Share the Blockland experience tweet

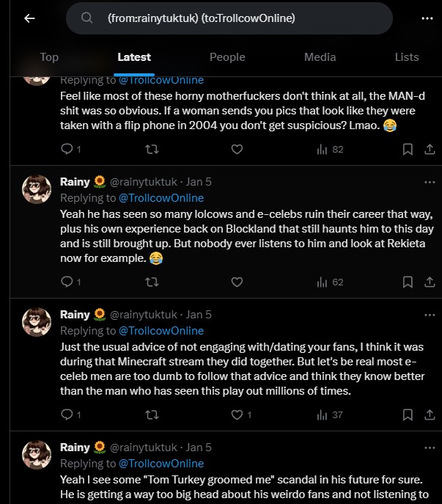point(429,282)
